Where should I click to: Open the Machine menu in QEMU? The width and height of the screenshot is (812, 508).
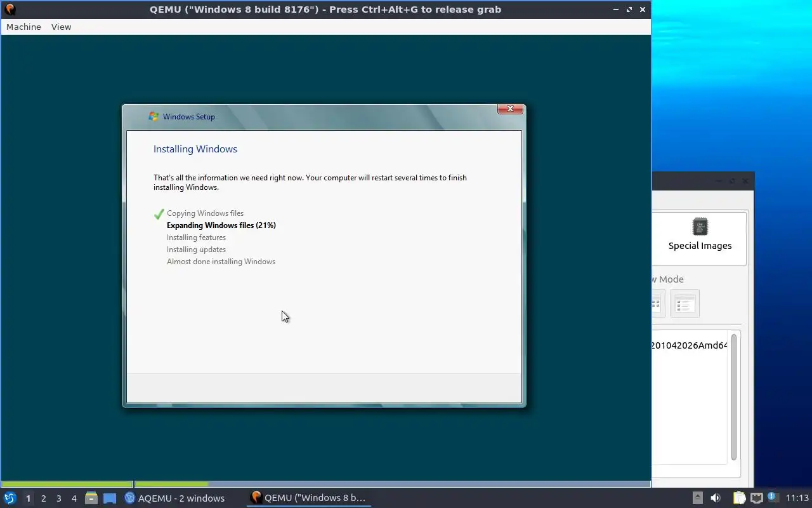[23, 27]
